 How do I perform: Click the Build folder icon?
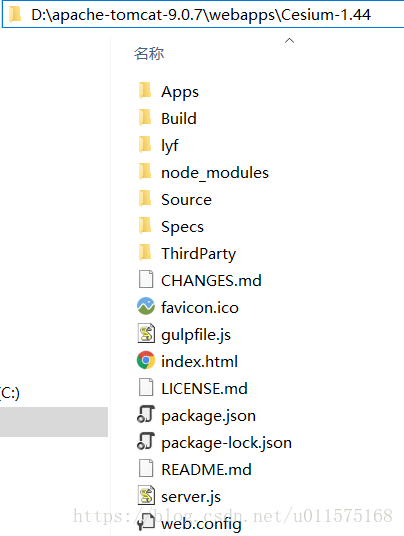(x=145, y=118)
